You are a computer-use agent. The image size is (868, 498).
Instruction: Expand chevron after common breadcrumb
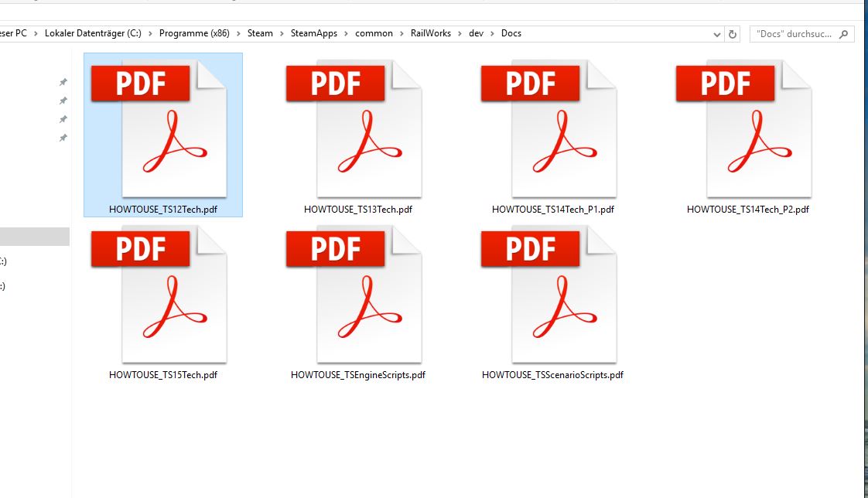pyautogui.click(x=402, y=33)
